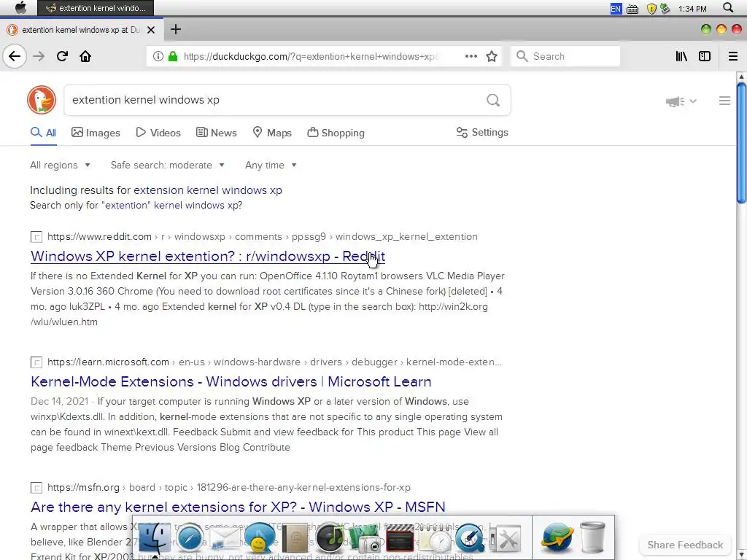This screenshot has width=747, height=560.
Task: Close the DuckDuckGo search results tab
Action: click(x=151, y=30)
